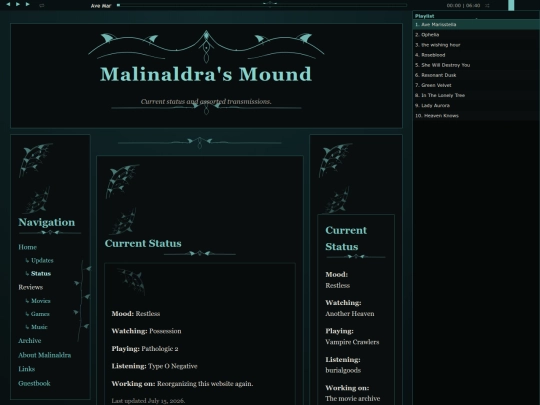This screenshot has height=405, width=540.
Task: Open the Home navigation link
Action: pos(28,247)
